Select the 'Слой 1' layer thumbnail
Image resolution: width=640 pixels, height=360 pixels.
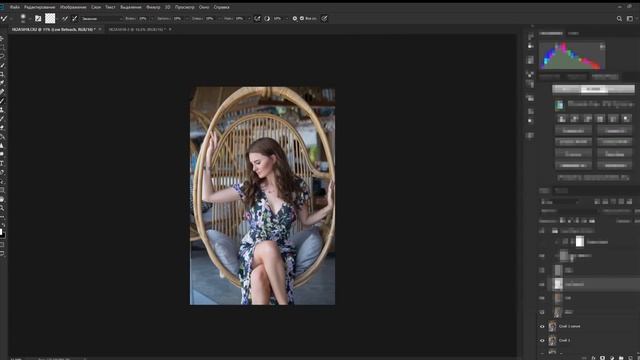pos(552,340)
